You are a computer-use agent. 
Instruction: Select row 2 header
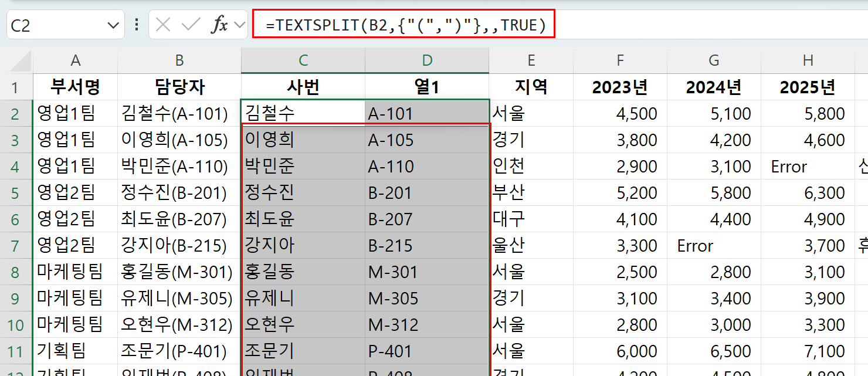(x=16, y=114)
